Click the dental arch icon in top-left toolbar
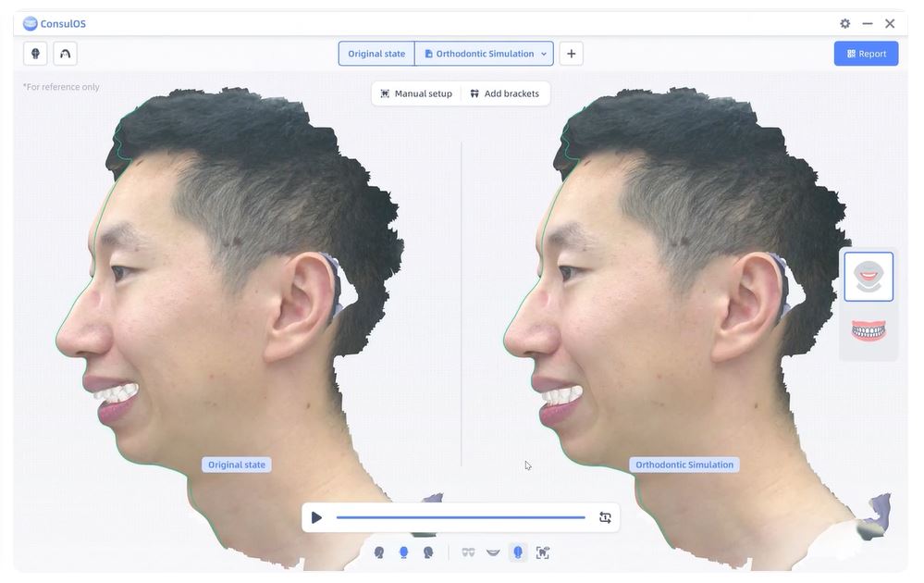 [x=65, y=54]
